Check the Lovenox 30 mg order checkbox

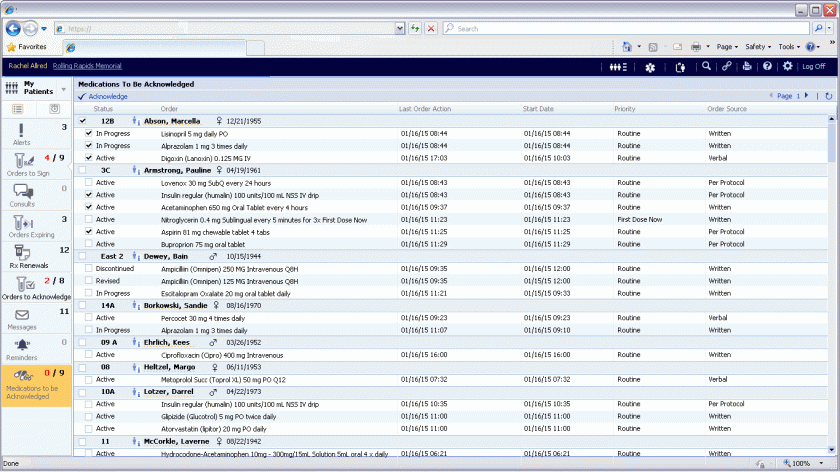pos(89,183)
